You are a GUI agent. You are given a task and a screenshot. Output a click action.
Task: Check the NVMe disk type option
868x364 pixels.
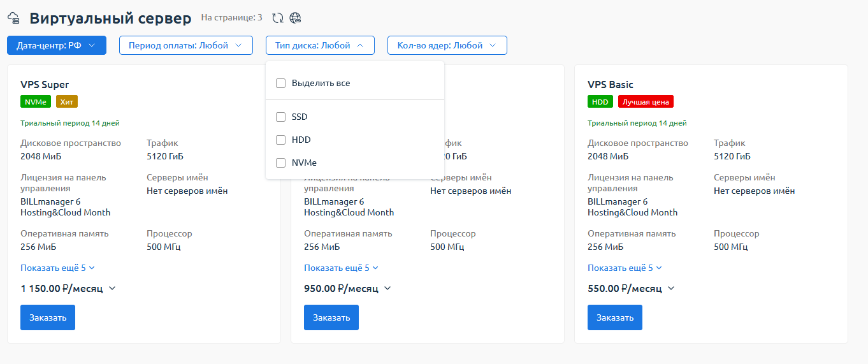pos(280,163)
